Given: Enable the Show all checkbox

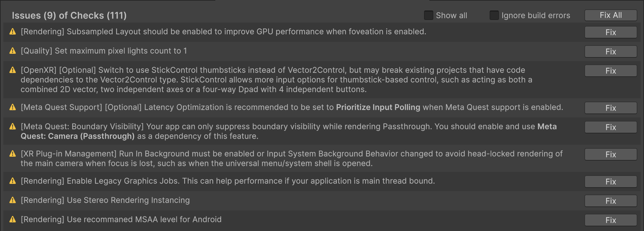Looking at the screenshot, I should (428, 15).
